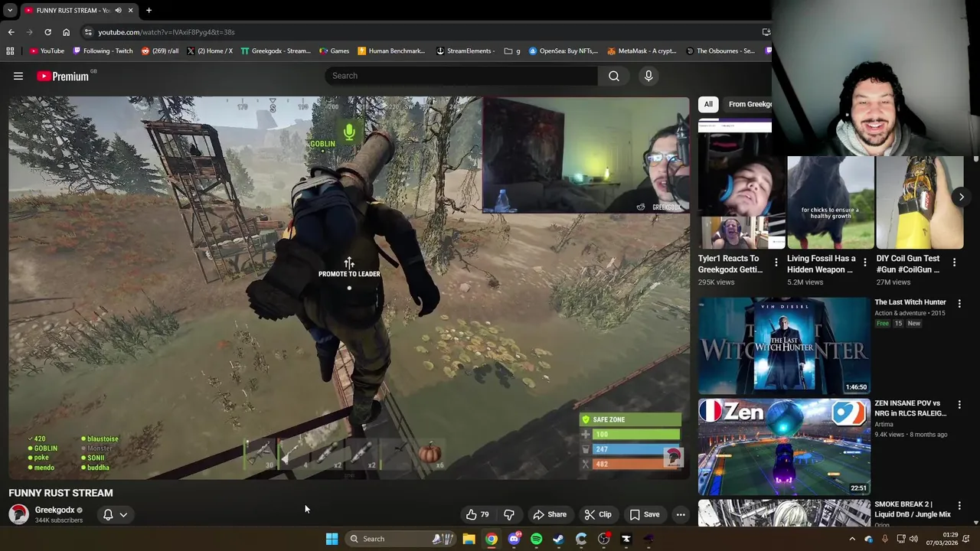This screenshot has width=980, height=551.
Task: Open the YouTube bookmark
Action: pyautogui.click(x=47, y=51)
